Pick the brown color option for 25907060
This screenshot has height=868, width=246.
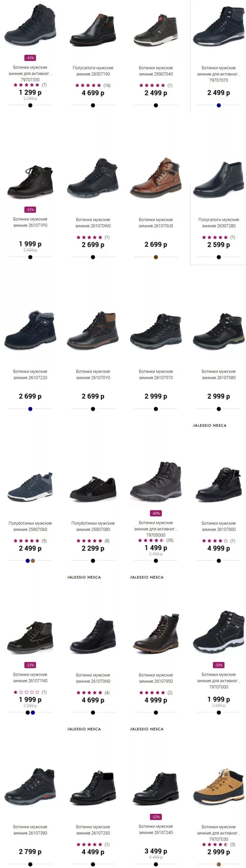(x=33, y=560)
